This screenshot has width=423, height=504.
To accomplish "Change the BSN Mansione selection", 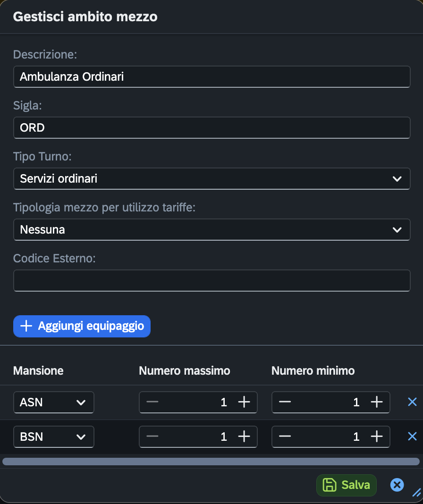I will pos(53,437).
